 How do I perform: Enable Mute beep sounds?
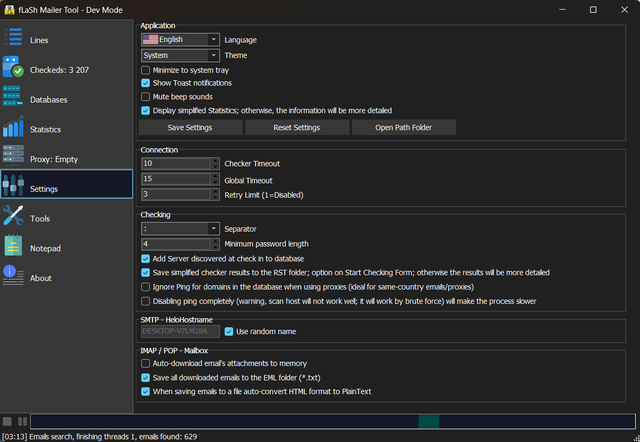tap(145, 97)
